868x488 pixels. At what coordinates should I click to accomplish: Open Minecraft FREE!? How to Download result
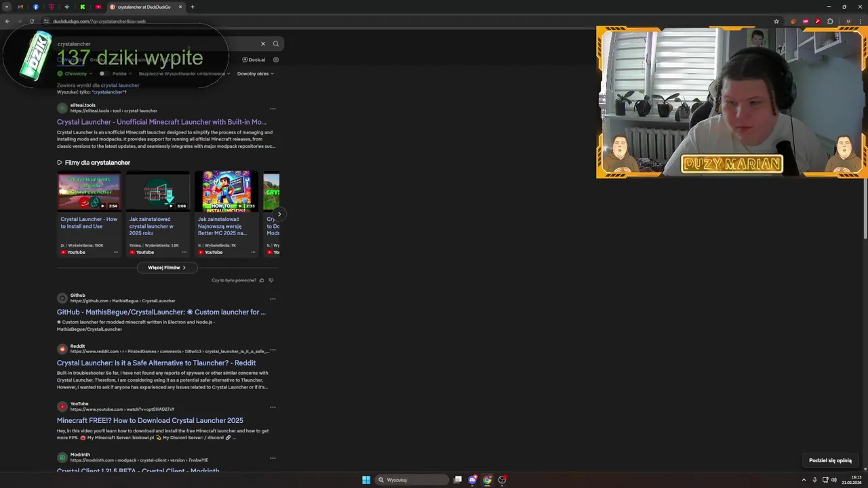point(150,420)
